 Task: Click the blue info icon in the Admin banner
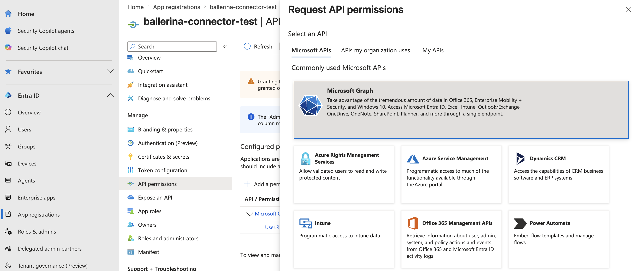(251, 117)
